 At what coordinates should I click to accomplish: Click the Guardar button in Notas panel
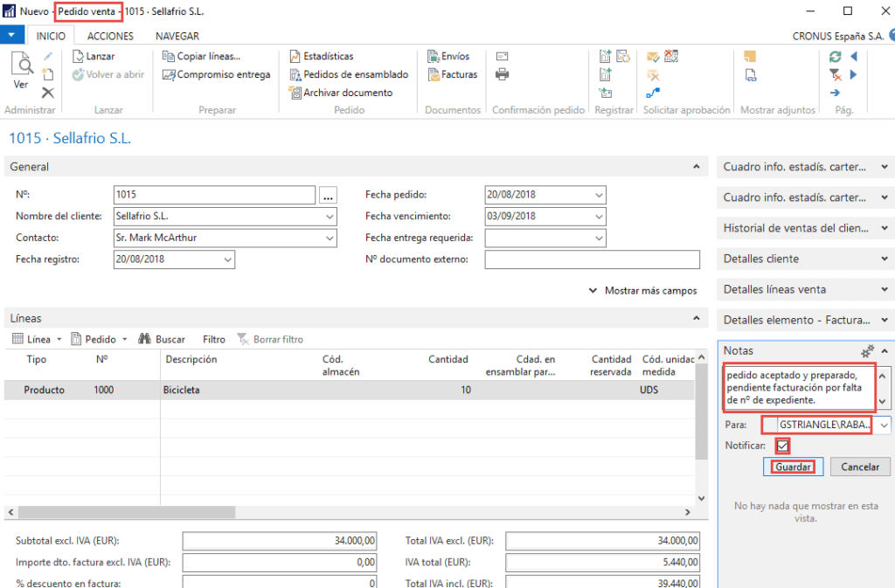tap(792, 467)
